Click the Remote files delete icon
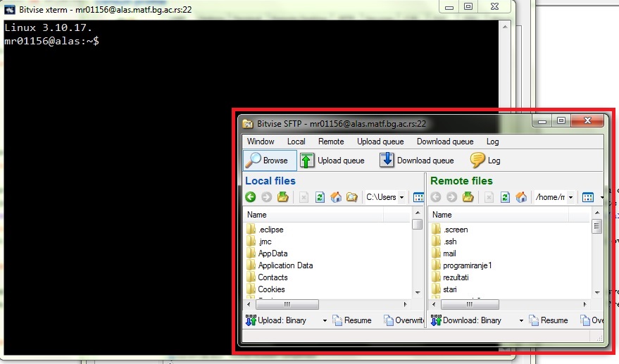This screenshot has width=619, height=364. point(489,197)
